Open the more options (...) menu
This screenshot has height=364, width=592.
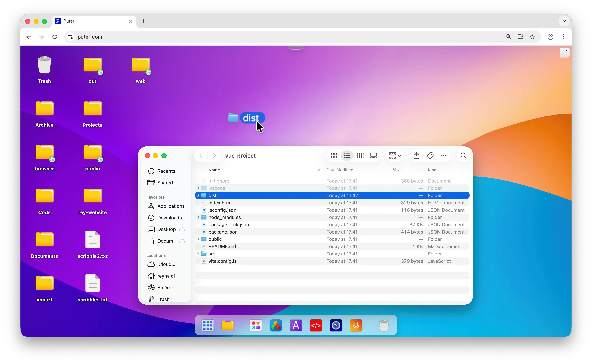(x=444, y=156)
